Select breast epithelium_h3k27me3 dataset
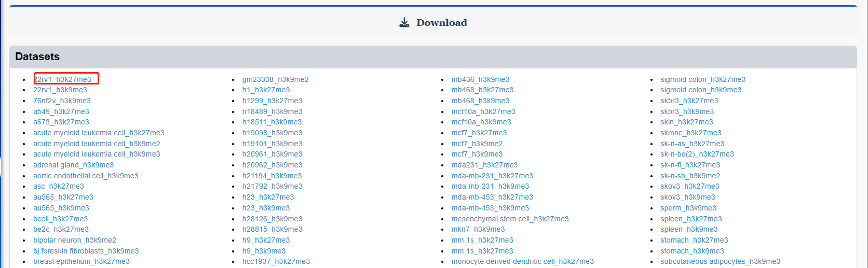This screenshot has width=868, height=268. (82, 261)
